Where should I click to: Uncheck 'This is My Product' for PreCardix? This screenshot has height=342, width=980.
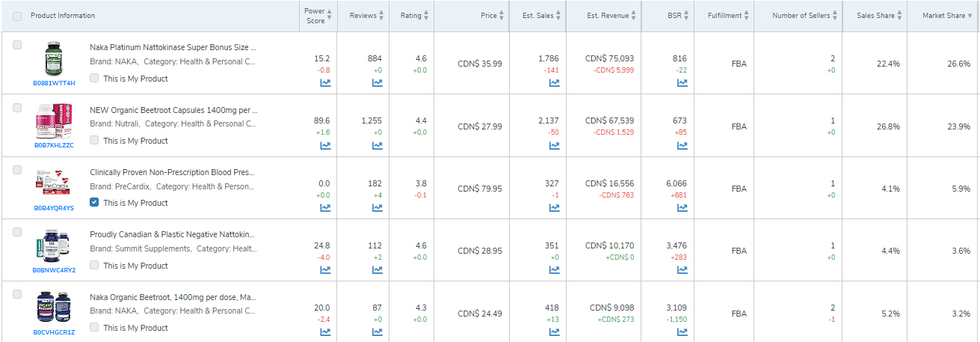pyautogui.click(x=94, y=202)
